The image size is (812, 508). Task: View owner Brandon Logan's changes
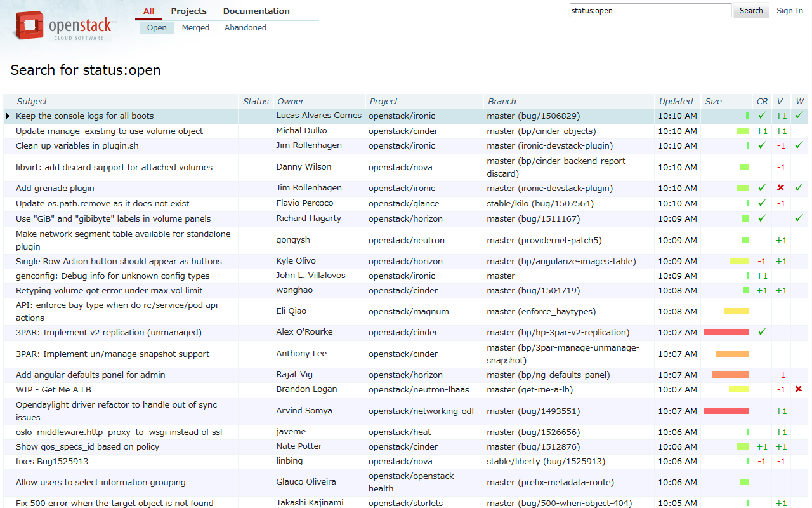(x=306, y=389)
